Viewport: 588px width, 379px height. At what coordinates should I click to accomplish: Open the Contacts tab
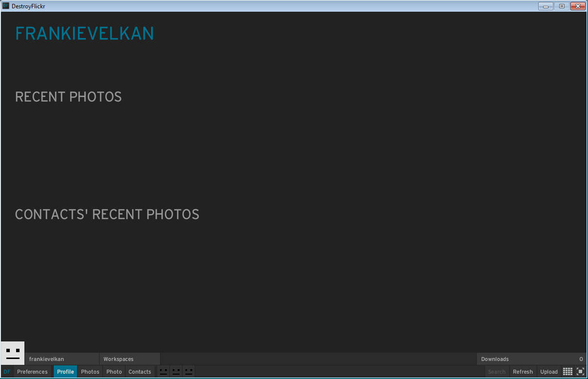coord(140,372)
